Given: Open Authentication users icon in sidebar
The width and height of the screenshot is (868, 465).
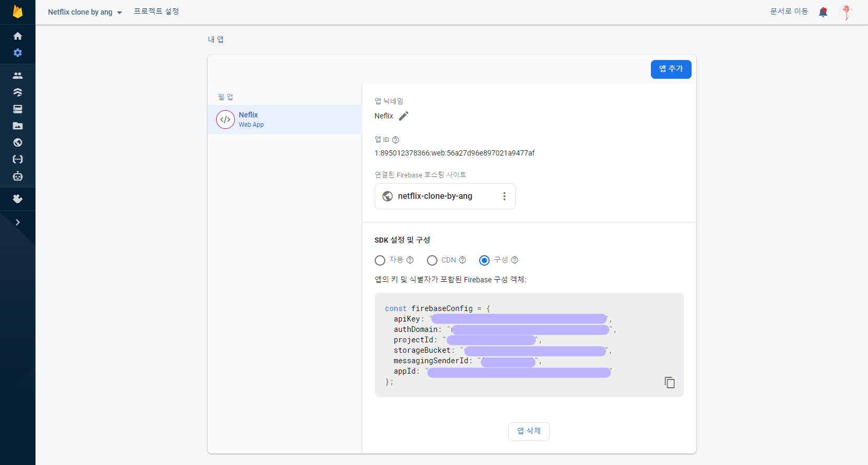Looking at the screenshot, I should pyautogui.click(x=18, y=76).
